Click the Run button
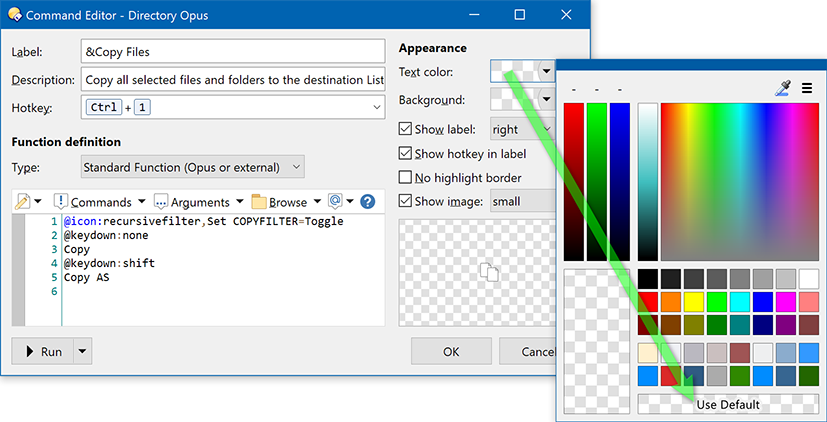The image size is (827, 422). point(44,351)
